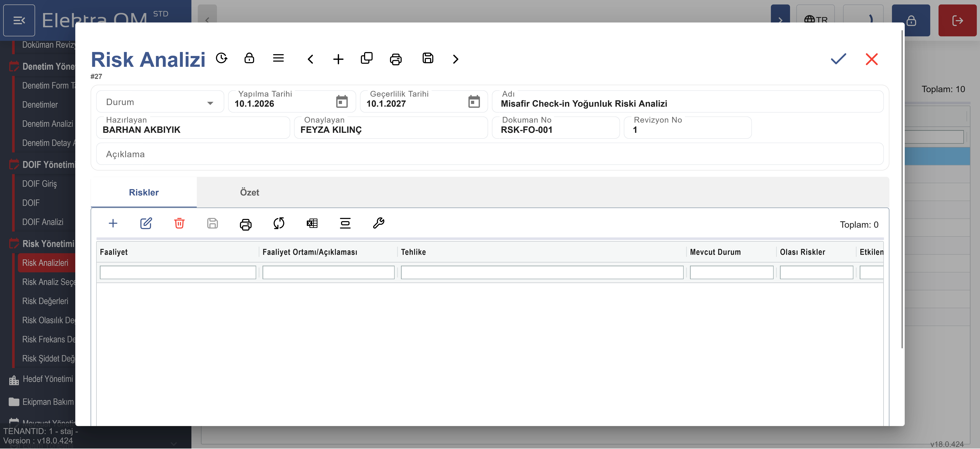Click the history clock icon beside Risk Analizi
This screenshot has height=449, width=980.
[x=221, y=58]
